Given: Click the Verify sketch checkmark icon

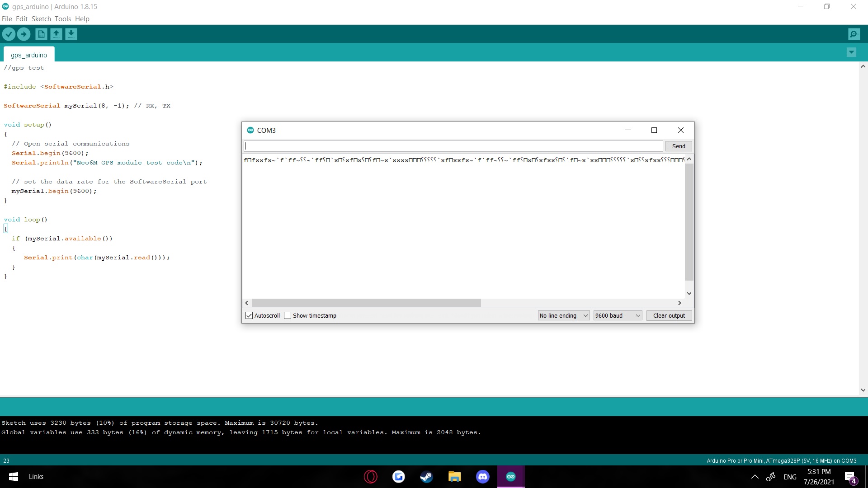Looking at the screenshot, I should (9, 34).
